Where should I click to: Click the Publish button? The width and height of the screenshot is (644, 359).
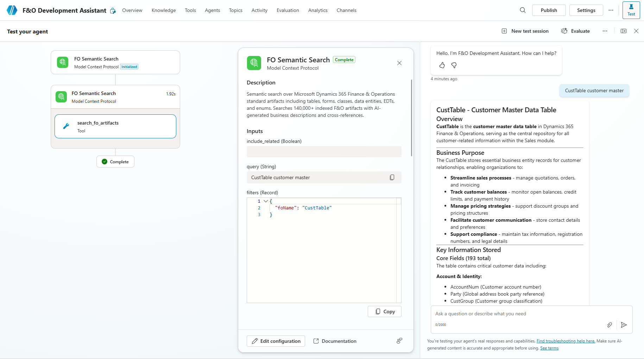[549, 10]
